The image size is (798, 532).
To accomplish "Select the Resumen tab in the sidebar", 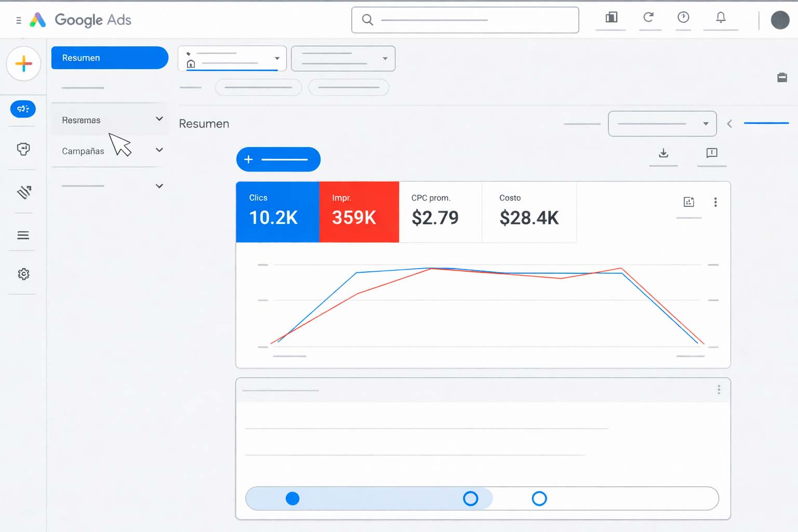I will pyautogui.click(x=110, y=58).
